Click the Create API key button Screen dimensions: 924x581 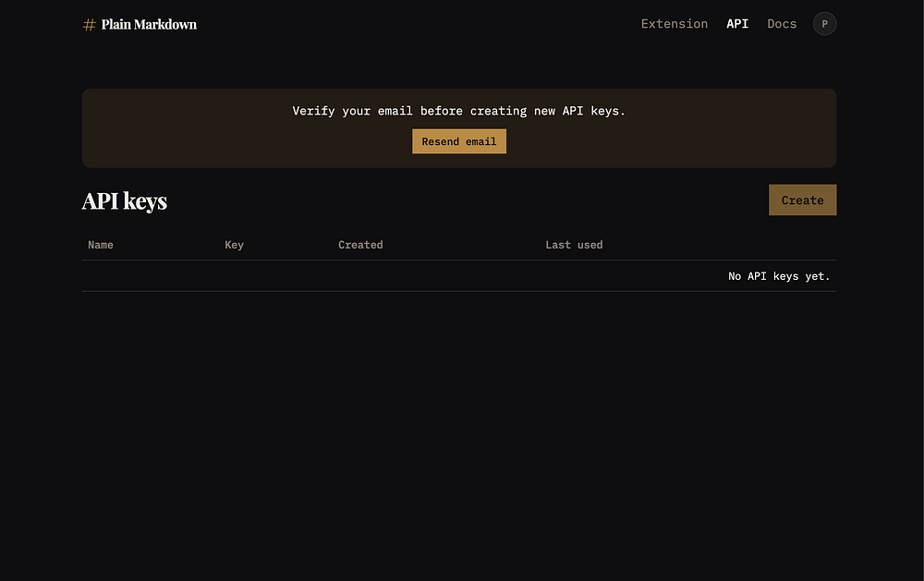802,200
